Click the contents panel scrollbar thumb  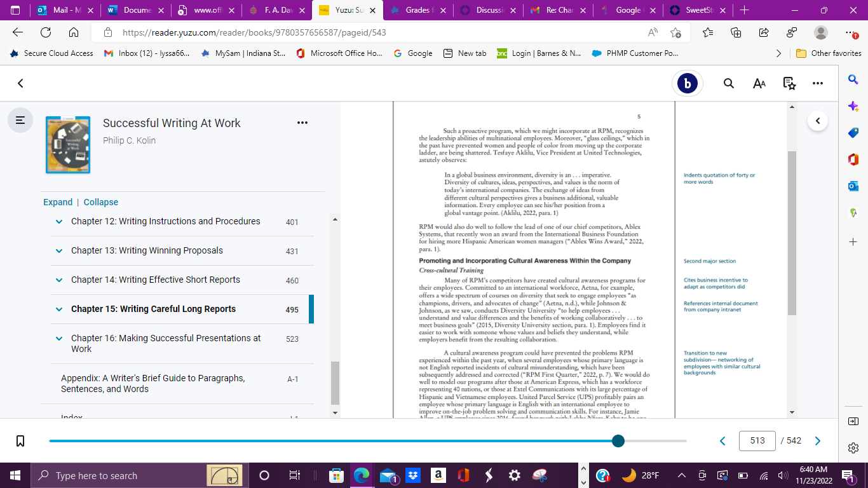tap(335, 383)
